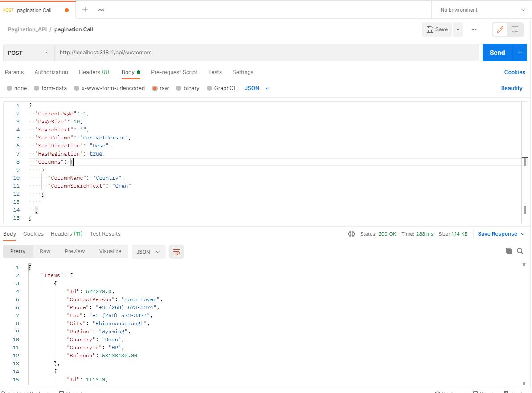Click the Save button
Viewport: 532px width, 393px height.
click(x=438, y=29)
